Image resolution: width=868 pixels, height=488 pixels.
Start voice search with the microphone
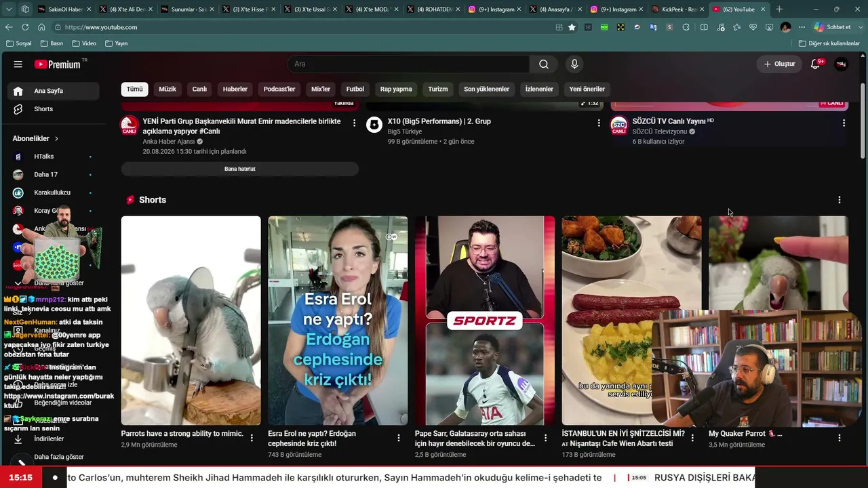[x=574, y=64]
